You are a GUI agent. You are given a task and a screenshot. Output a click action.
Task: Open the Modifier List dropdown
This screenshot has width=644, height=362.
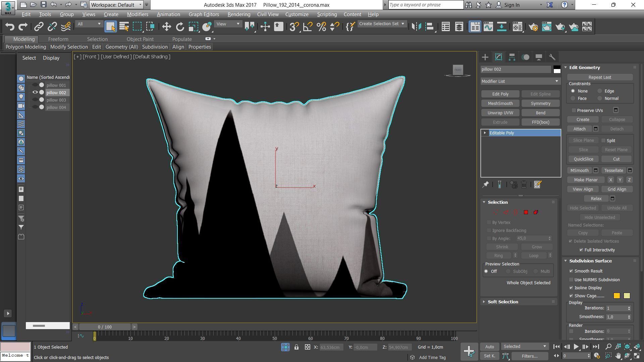click(x=521, y=81)
